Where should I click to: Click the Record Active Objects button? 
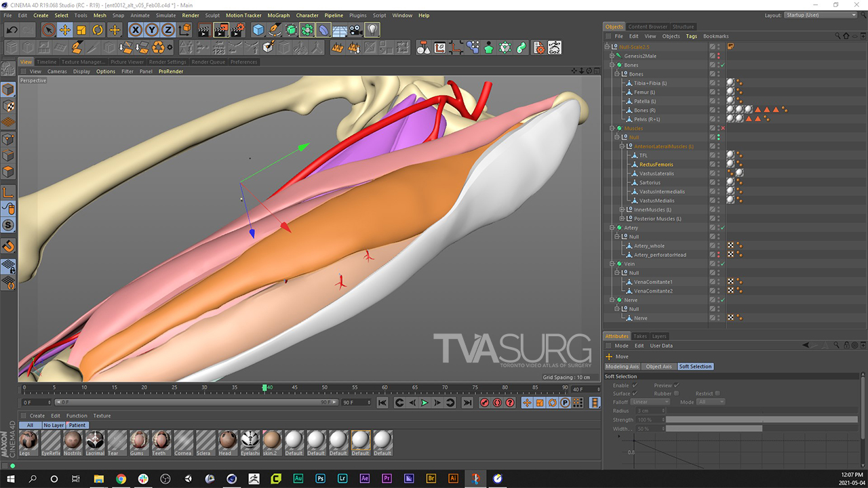(x=485, y=403)
